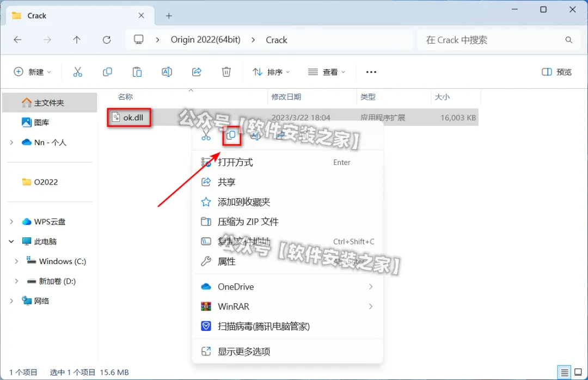This screenshot has width=588, height=380.
Task: Expand the WPS云盘 node
Action: [11, 222]
